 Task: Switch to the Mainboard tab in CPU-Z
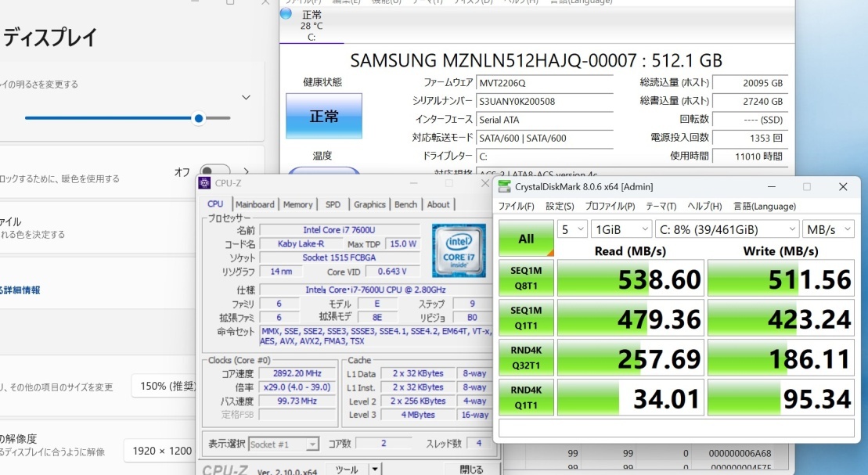(x=254, y=204)
